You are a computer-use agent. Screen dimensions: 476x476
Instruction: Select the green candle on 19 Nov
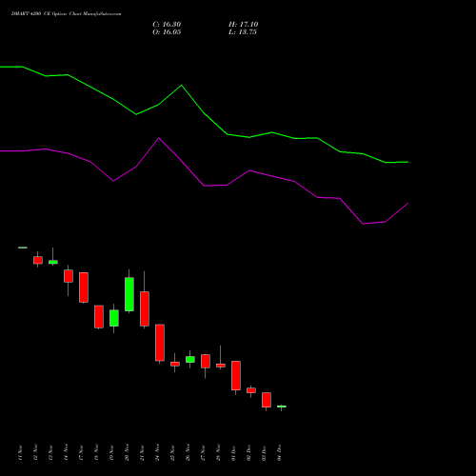pos(114,318)
